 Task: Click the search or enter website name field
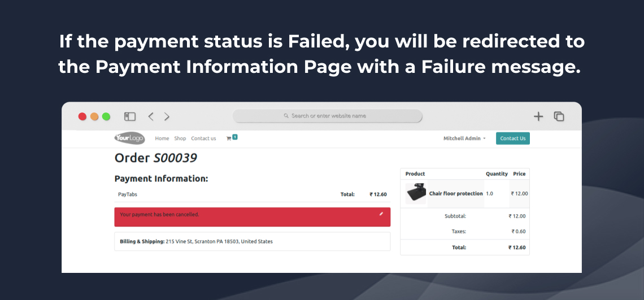328,116
